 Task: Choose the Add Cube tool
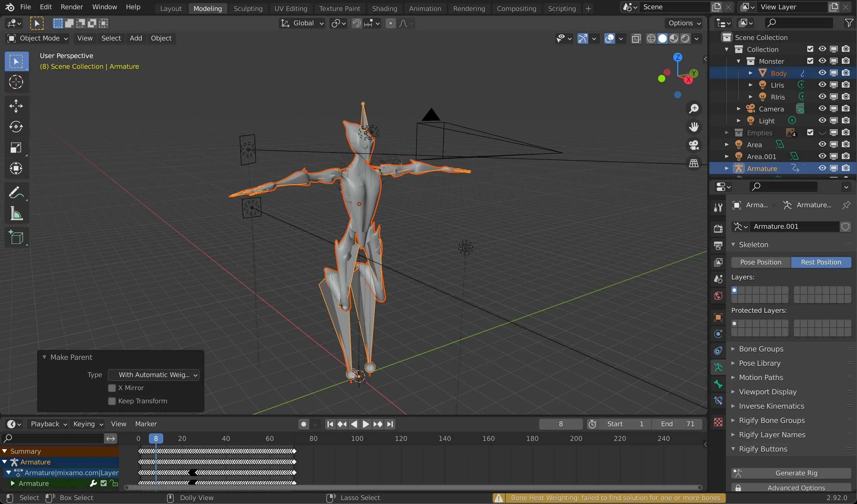tap(16, 237)
